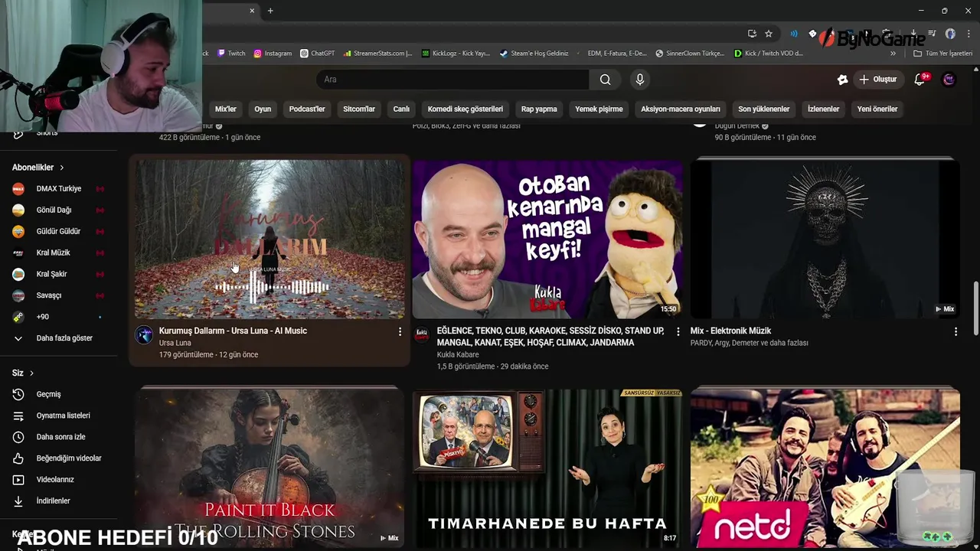Select the Mix'ler filter chip
The image size is (980, 551).
click(226, 109)
